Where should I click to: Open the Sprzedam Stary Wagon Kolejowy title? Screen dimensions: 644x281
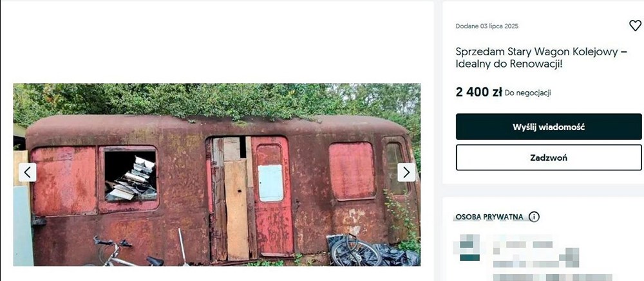542,58
